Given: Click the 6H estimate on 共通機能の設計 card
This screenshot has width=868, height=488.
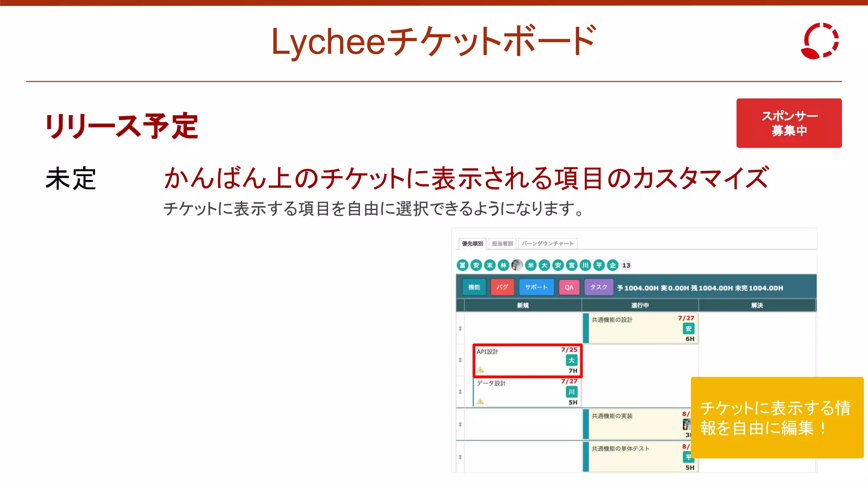Looking at the screenshot, I should (x=690, y=339).
